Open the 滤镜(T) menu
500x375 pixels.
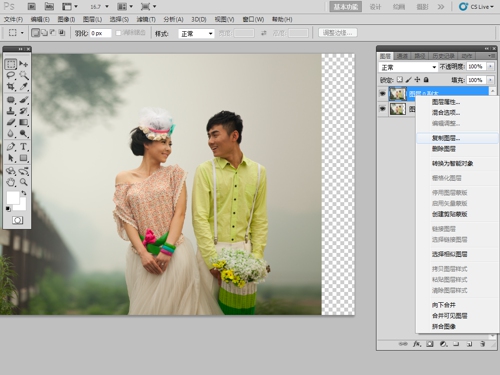(x=146, y=19)
